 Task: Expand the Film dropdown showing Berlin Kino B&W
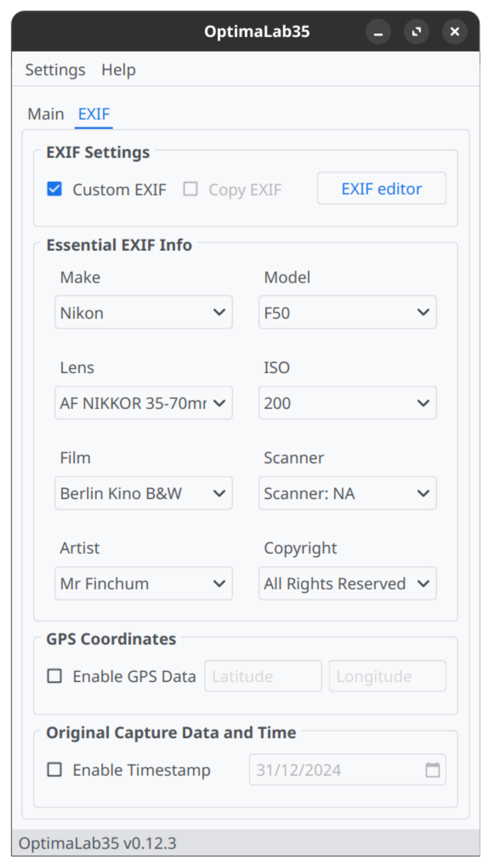(143, 493)
